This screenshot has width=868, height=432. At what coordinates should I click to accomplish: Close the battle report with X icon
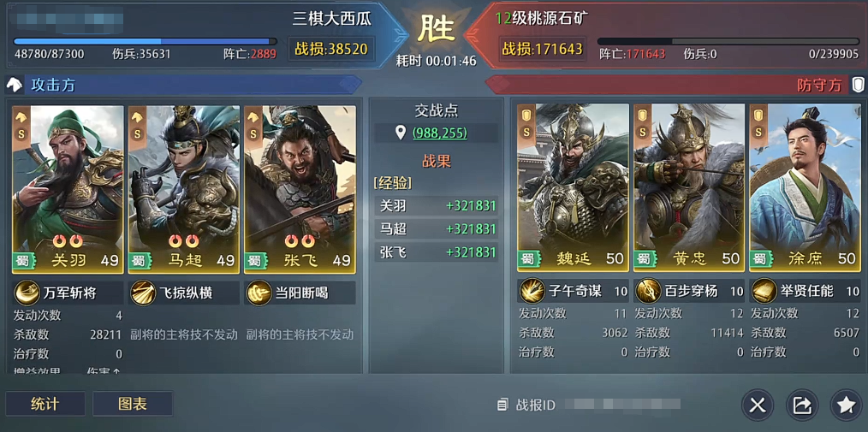pyautogui.click(x=758, y=405)
